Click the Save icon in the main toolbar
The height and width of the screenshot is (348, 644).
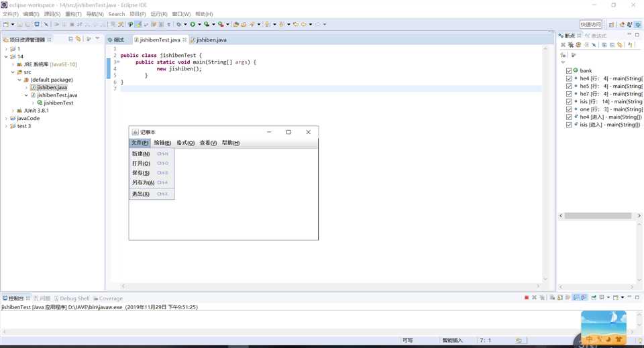19,24
